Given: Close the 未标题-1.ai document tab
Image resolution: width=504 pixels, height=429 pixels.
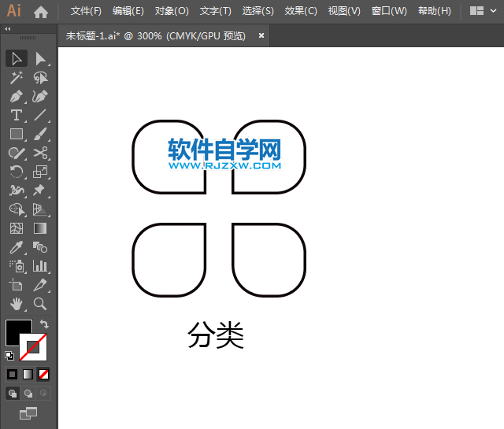Looking at the screenshot, I should coord(261,35).
